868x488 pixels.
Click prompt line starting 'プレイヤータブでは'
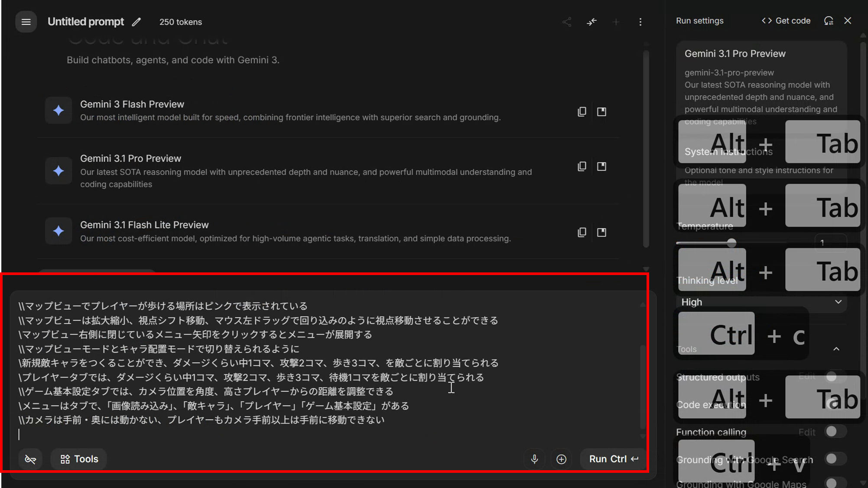pos(251,377)
